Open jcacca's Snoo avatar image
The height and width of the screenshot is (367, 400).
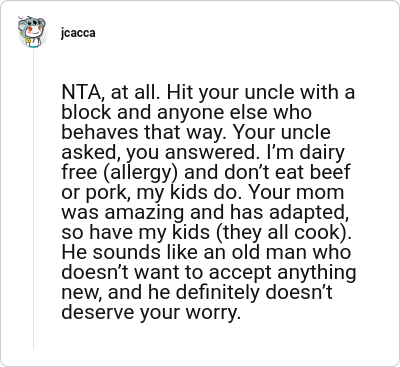pos(32,32)
